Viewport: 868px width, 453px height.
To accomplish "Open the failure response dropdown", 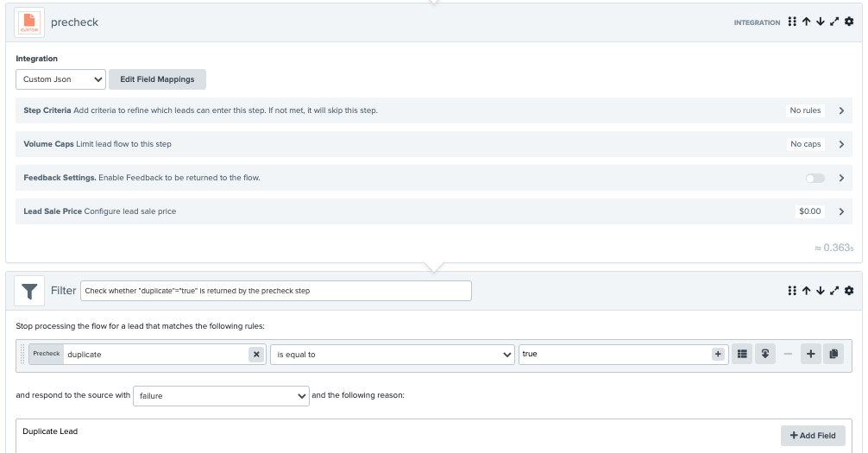I will click(x=221, y=396).
